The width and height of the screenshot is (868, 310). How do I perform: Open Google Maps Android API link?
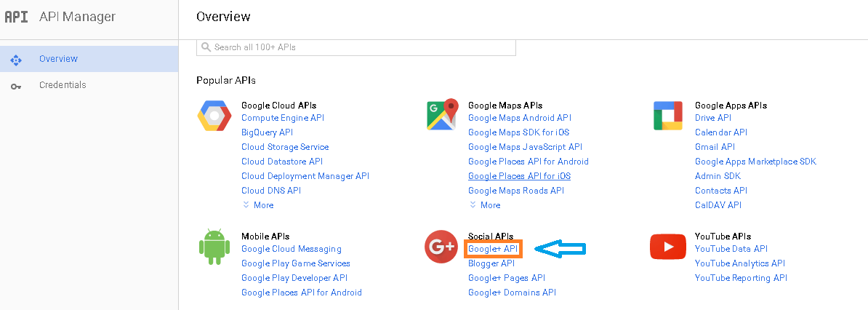click(520, 118)
